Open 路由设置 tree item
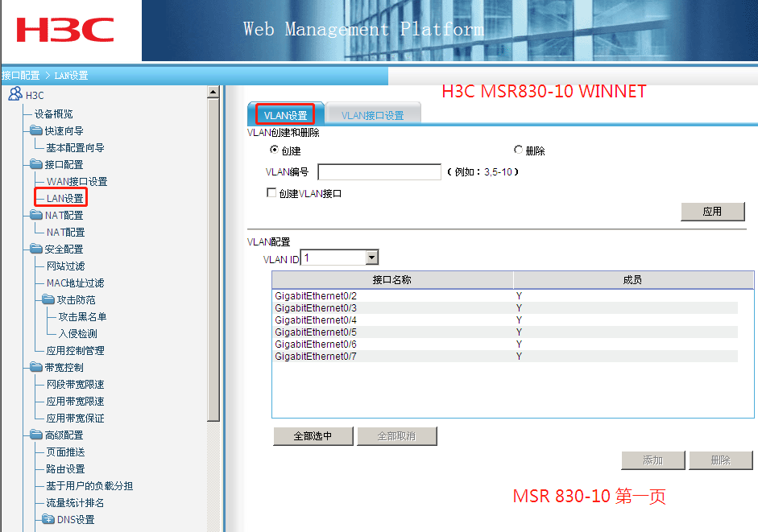This screenshot has height=532, width=758. tap(66, 469)
